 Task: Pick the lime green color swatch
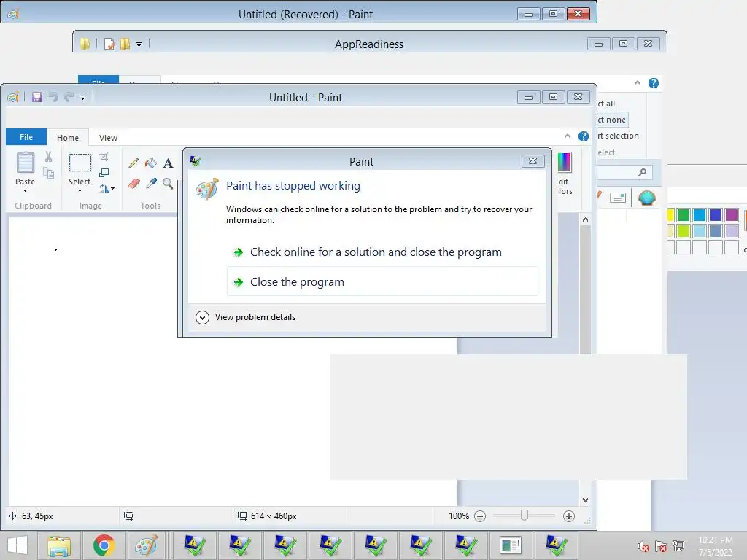click(x=683, y=231)
